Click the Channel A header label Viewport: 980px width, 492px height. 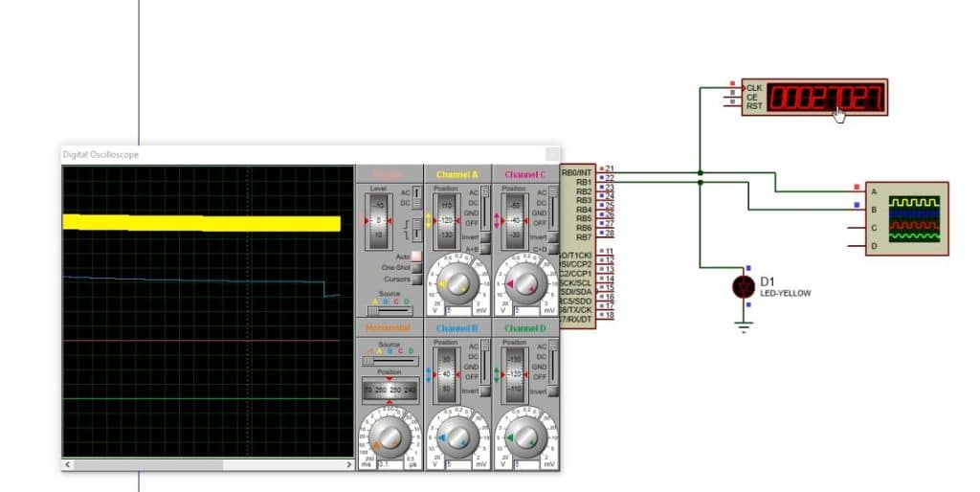[x=457, y=174]
